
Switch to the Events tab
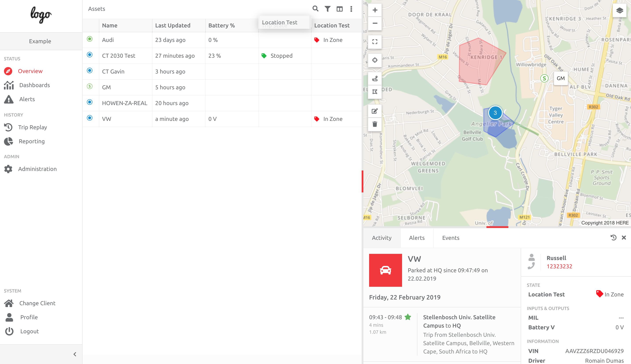tap(450, 238)
